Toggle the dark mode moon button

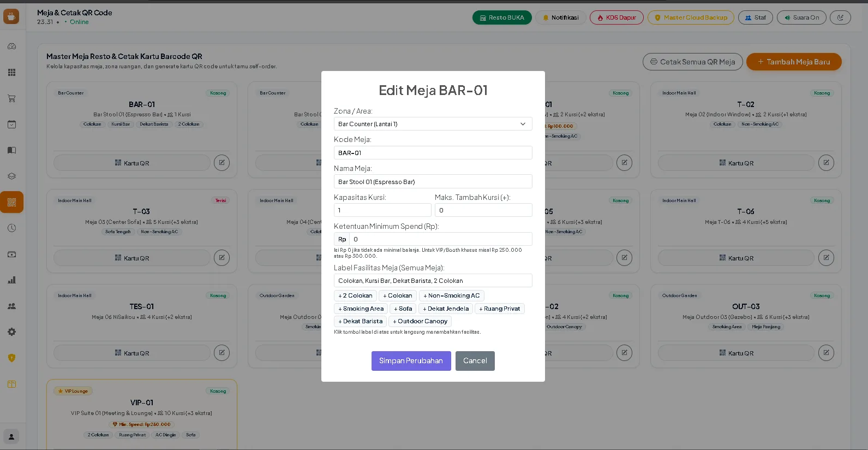click(840, 17)
